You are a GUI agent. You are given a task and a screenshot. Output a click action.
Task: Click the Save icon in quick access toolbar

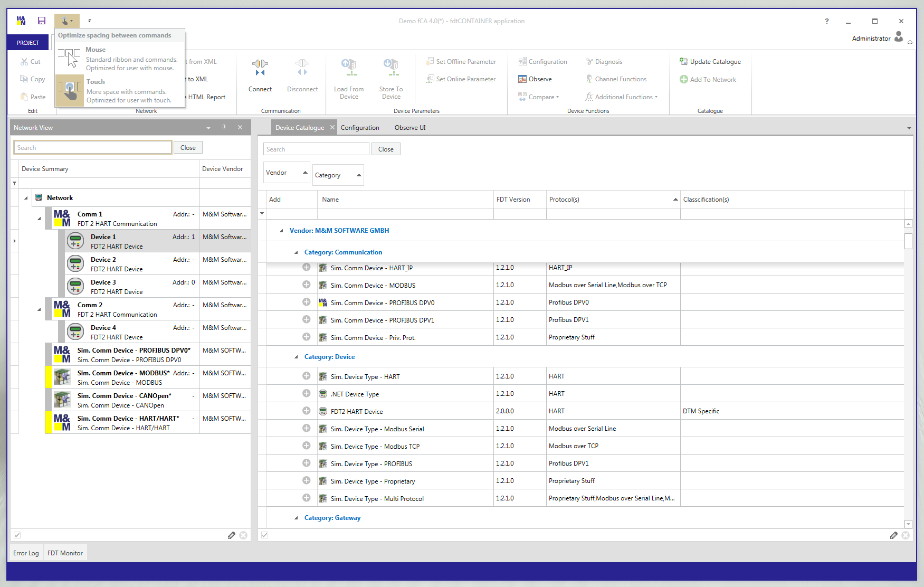(x=42, y=21)
